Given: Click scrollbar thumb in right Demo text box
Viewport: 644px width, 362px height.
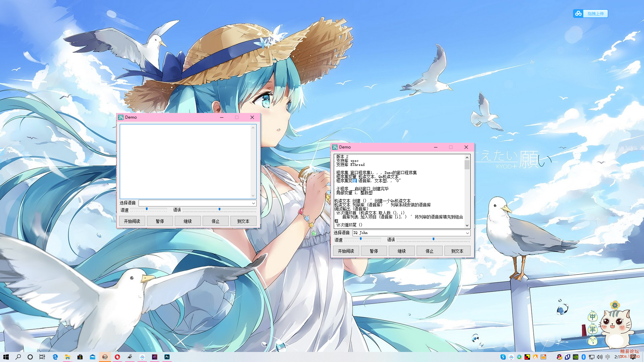Looking at the screenshot, I should pos(467,165).
